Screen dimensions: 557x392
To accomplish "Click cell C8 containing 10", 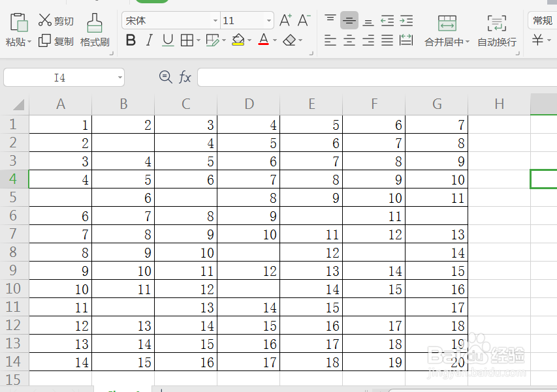I will 186,252.
